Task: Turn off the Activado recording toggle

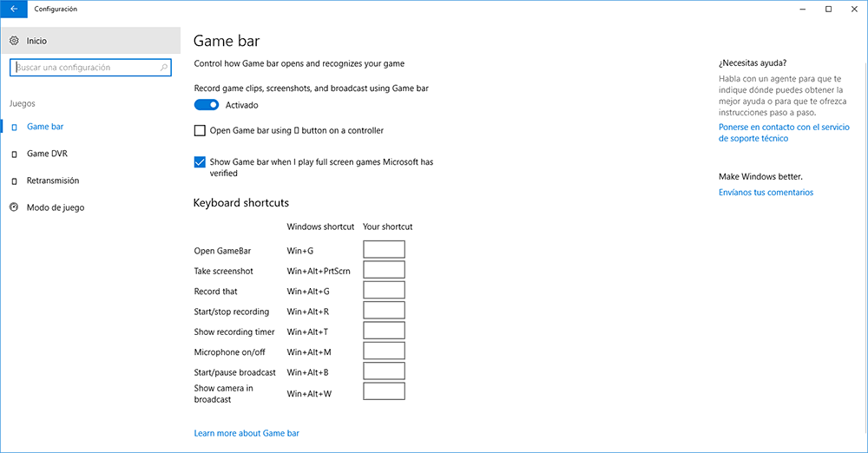Action: 207,105
